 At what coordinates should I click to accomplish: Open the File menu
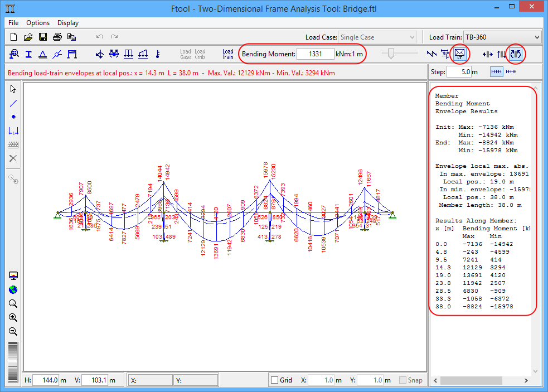click(13, 23)
